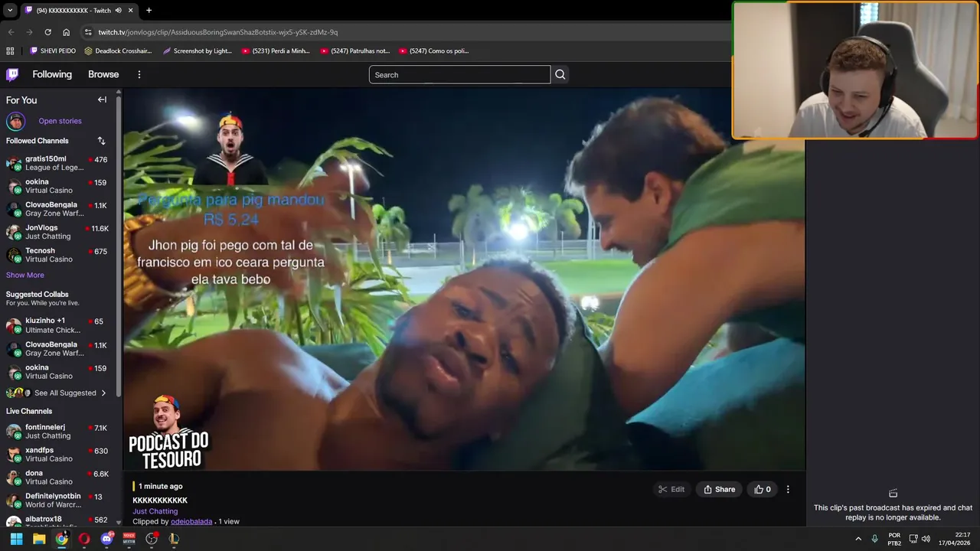View site information icon in address bar
Screen dimensions: 980x551
88,32
